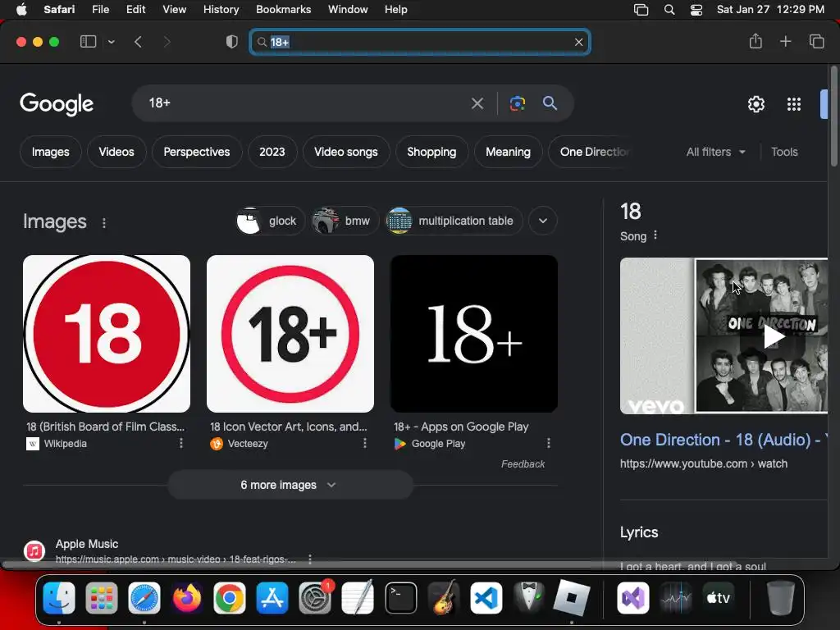The width and height of the screenshot is (840, 630).
Task: Open the Window menu
Action: [348, 9]
